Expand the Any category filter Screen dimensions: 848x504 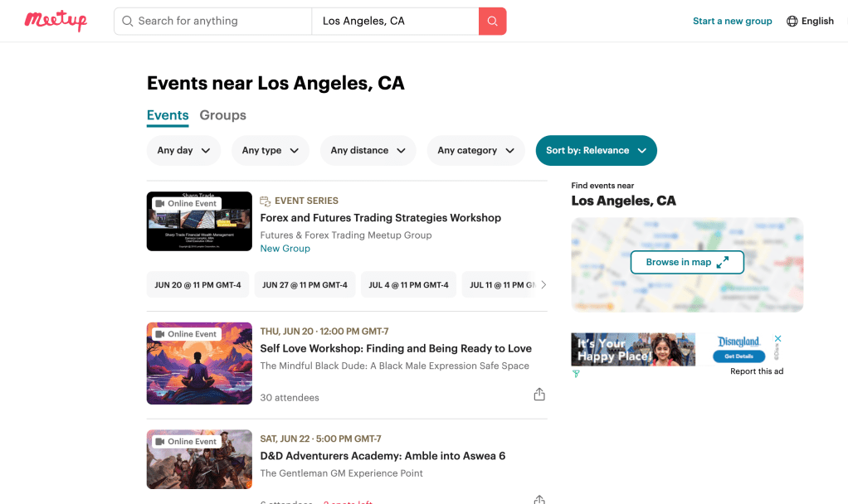click(475, 150)
